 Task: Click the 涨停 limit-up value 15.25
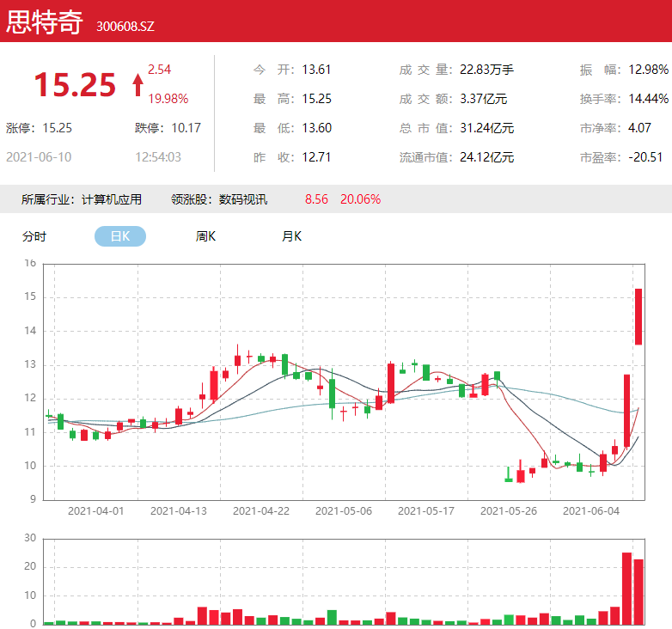(58, 128)
